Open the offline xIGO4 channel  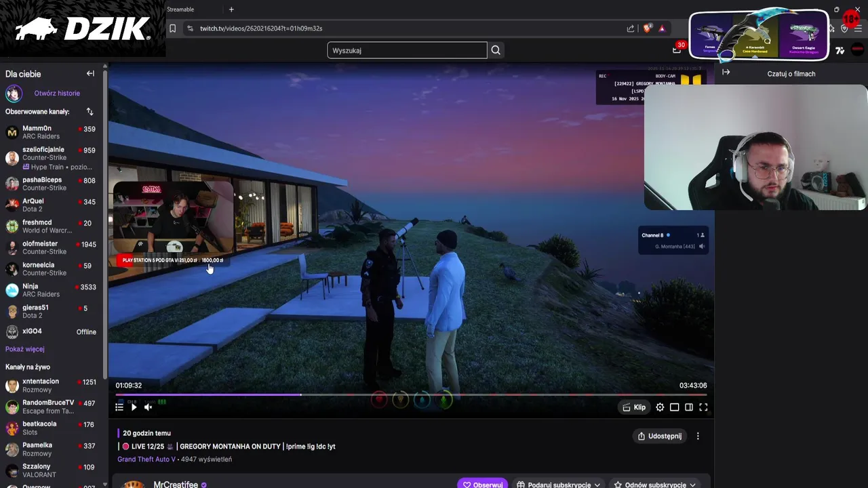(51, 331)
